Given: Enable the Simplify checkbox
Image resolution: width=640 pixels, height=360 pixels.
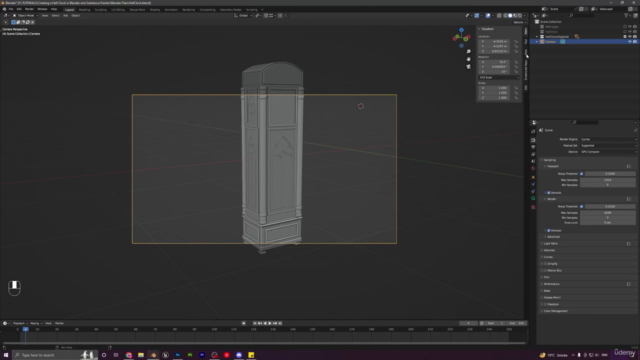Looking at the screenshot, I should click(545, 264).
